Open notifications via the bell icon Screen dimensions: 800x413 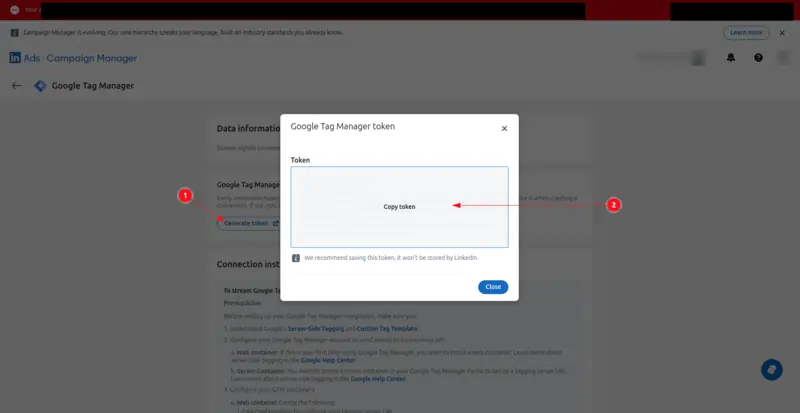pyautogui.click(x=731, y=58)
